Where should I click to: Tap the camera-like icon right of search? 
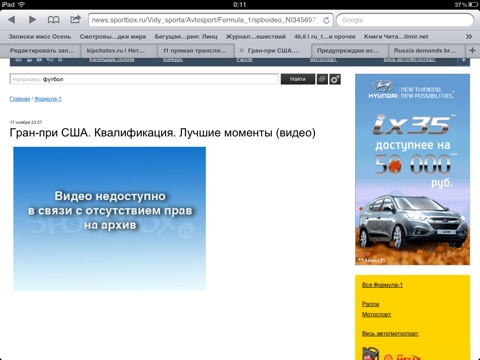pyautogui.click(x=335, y=79)
